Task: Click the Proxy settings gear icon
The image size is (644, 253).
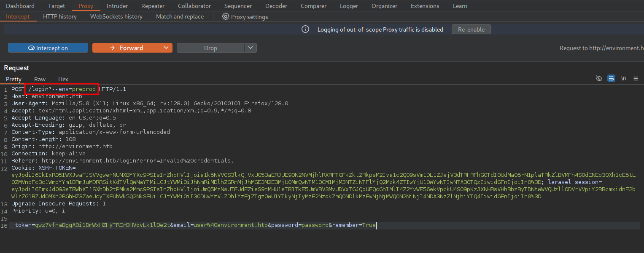Action: pyautogui.click(x=226, y=17)
